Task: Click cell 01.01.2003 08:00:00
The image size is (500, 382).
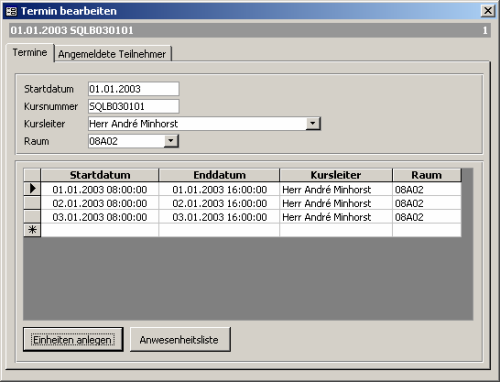Action: tap(100, 189)
